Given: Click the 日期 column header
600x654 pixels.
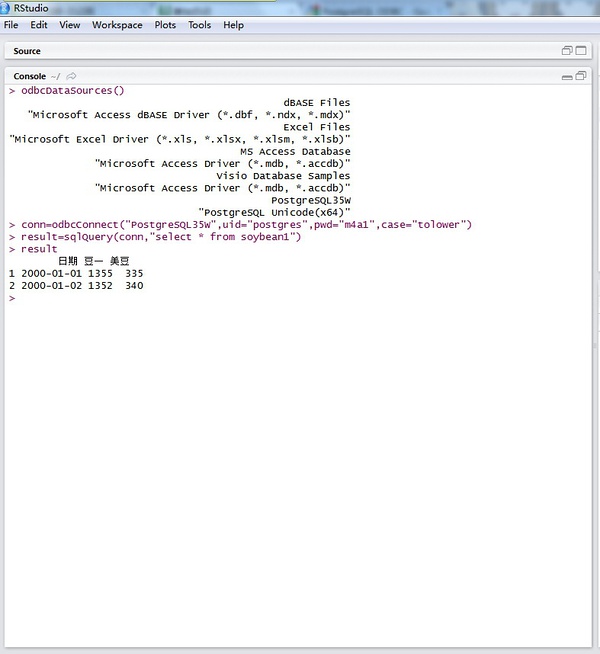Looking at the screenshot, I should coord(68,261).
